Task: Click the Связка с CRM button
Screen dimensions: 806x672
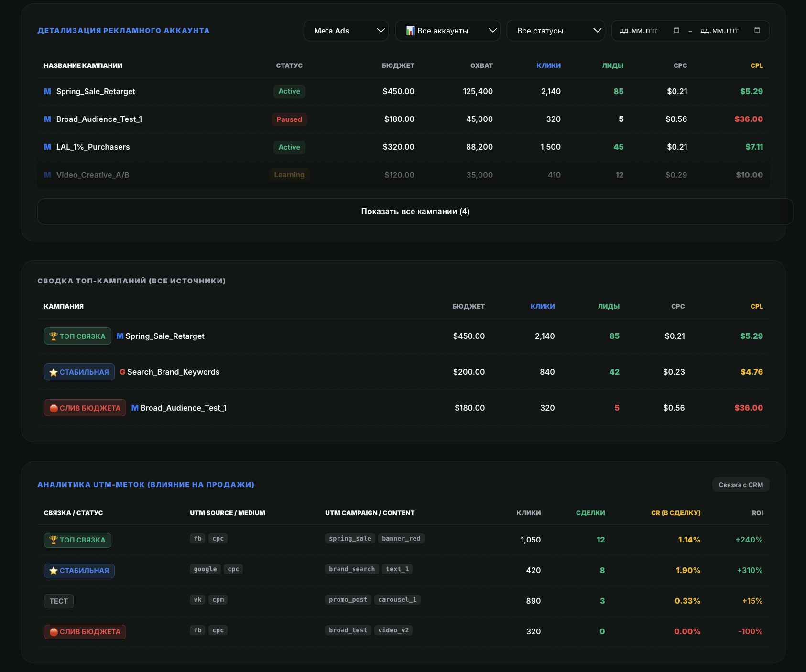Action: tap(741, 485)
